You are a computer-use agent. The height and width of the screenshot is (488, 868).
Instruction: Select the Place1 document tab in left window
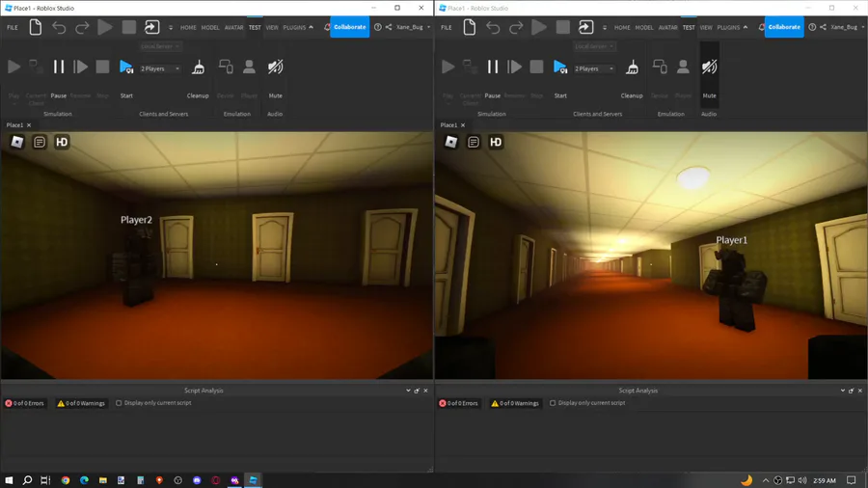click(14, 125)
